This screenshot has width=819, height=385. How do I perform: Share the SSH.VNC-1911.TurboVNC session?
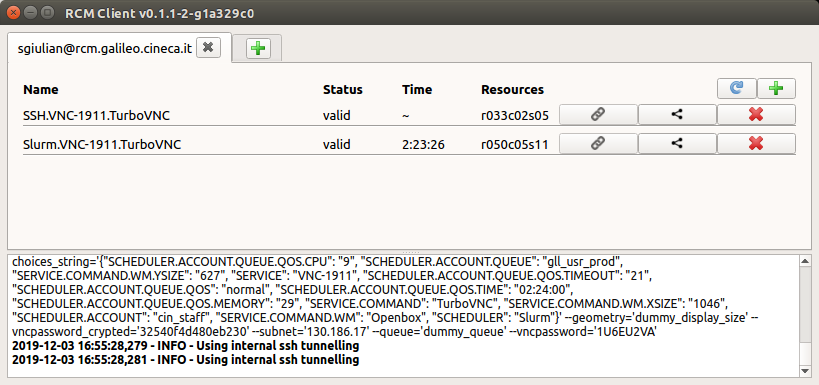[x=677, y=115]
